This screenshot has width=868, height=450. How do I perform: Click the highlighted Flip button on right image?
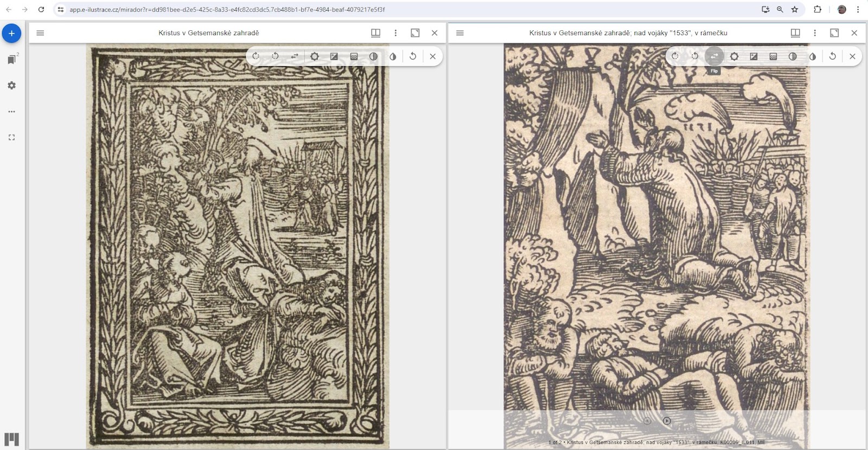(x=714, y=56)
